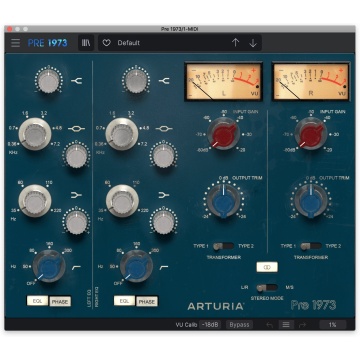This screenshot has height=360, width=360.
Task: Click the right EQ blue high-pass filter knob
Action: pyautogui.click(x=136, y=267)
